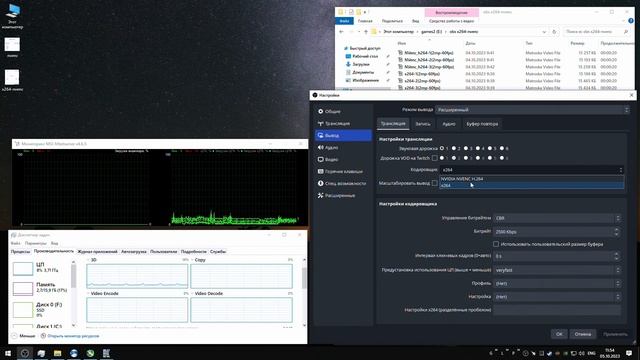Open the CPU preset veryfast dropdown

click(x=557, y=270)
